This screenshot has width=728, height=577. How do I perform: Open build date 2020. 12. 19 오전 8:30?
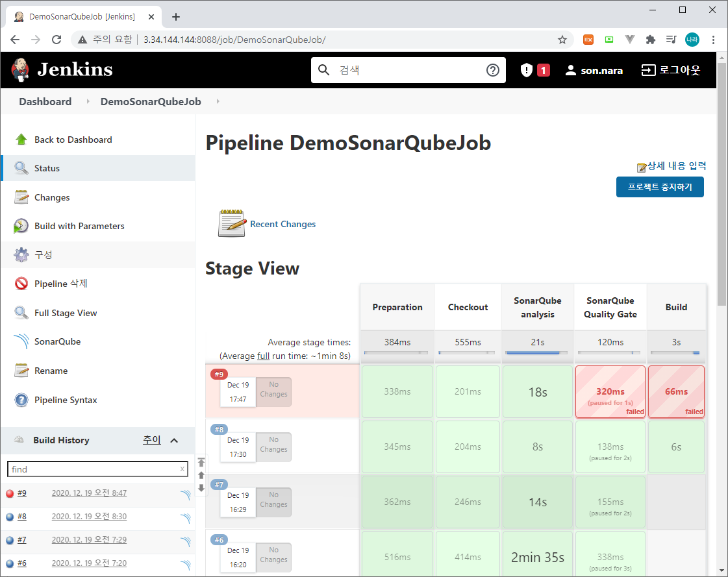89,516
